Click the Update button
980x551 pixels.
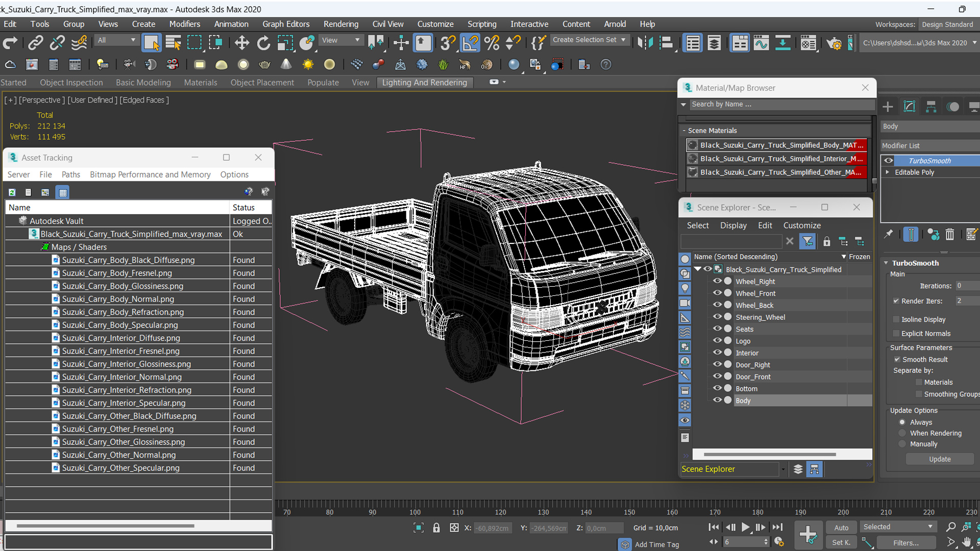[940, 459]
